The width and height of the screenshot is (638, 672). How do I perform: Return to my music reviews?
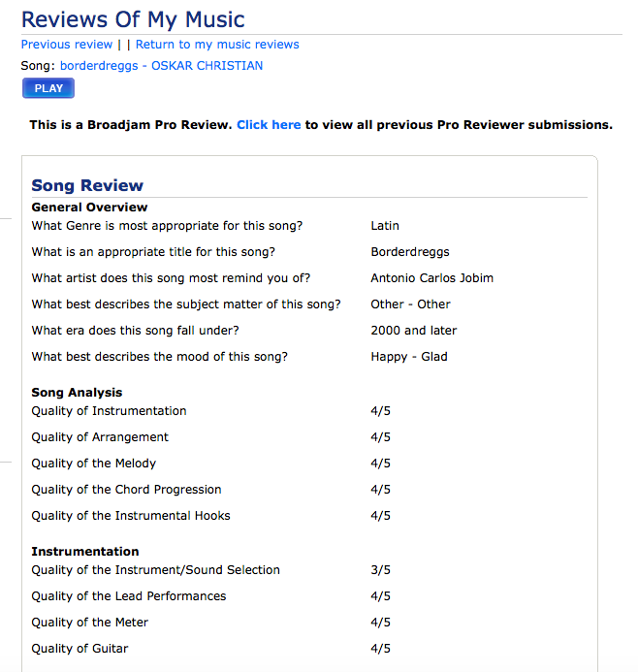217,45
